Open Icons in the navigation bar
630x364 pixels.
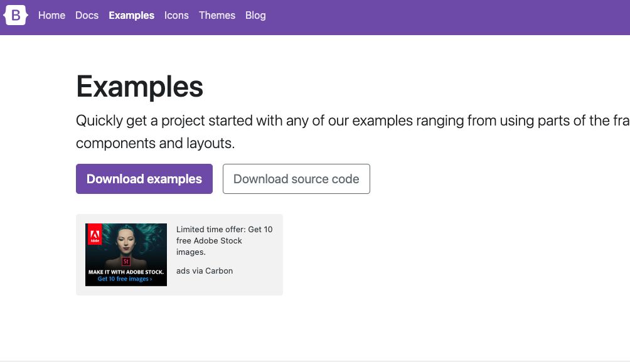176,15
